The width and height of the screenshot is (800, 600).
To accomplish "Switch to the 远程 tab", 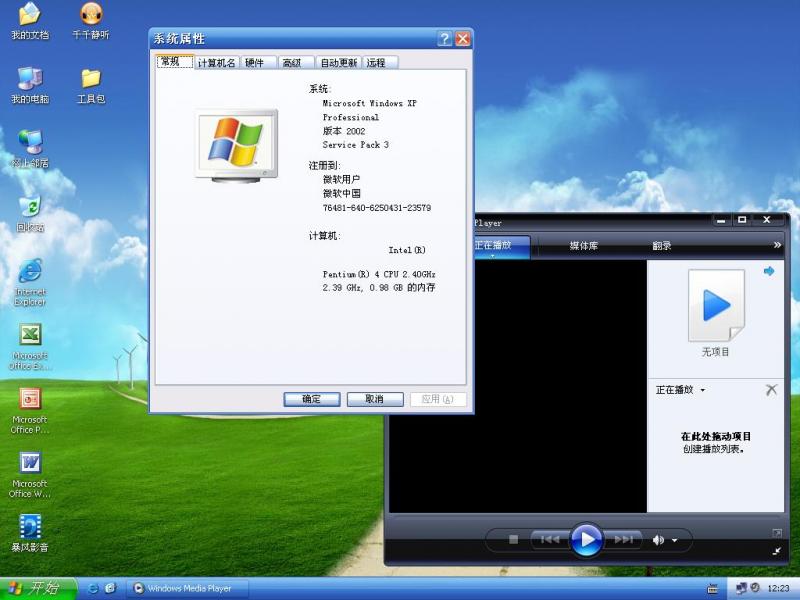I will pos(380,63).
